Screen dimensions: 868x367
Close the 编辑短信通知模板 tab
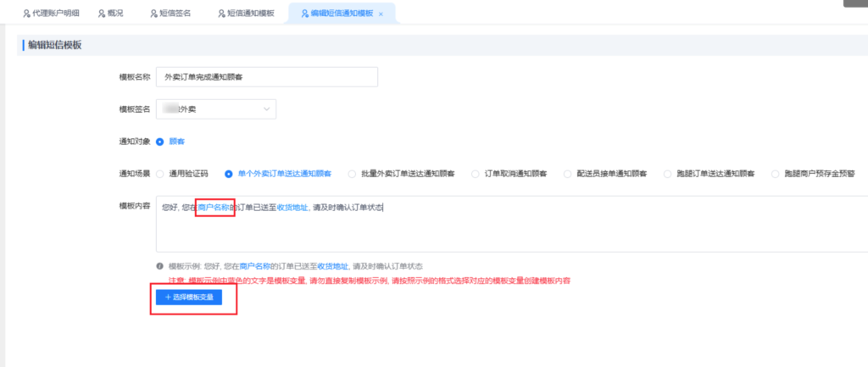coord(381,14)
